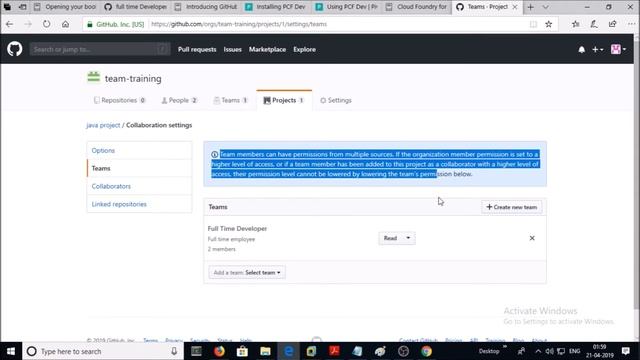This screenshot has width=640, height=360.
Task: Open Linked repositories in sidebar
Action: [139, 204]
